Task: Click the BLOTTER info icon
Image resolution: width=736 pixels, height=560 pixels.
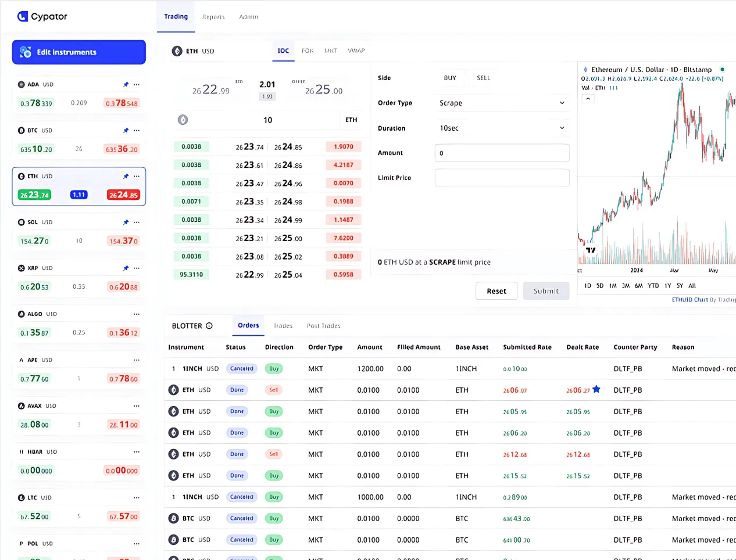Action: coord(209,326)
